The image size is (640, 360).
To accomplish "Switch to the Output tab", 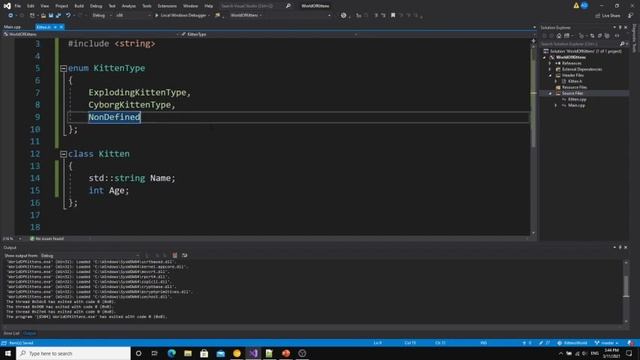I will [29, 333].
